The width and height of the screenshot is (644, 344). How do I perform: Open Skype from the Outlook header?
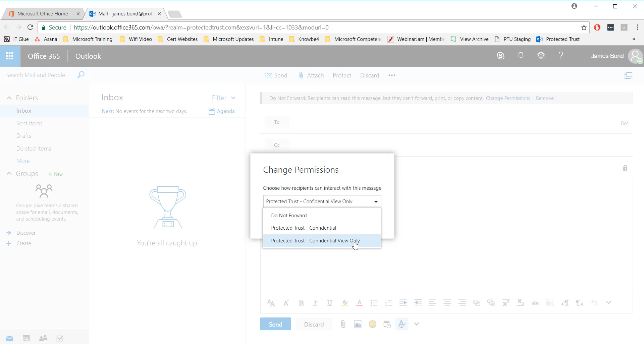(x=500, y=56)
